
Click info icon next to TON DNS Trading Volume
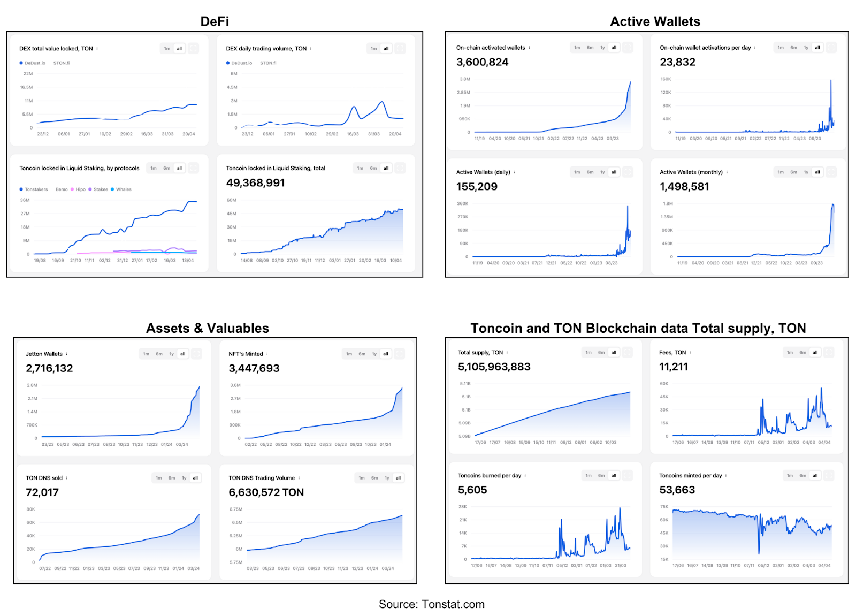[299, 478]
